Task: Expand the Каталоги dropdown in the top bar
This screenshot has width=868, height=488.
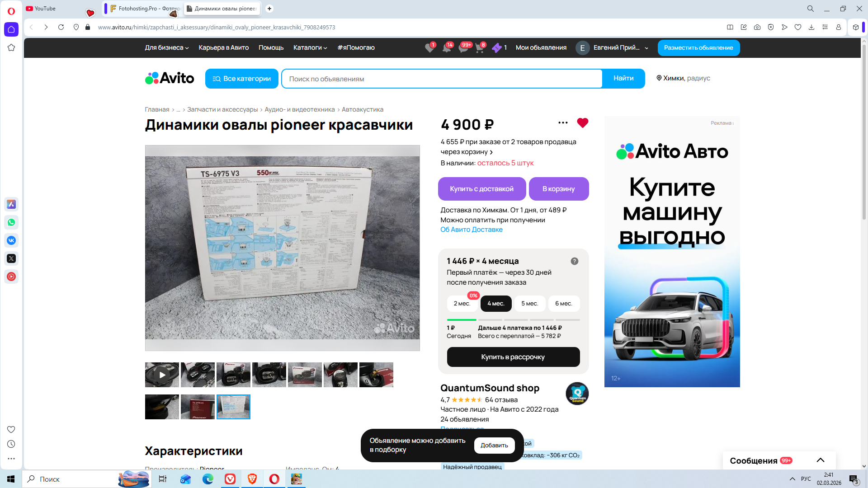Action: 310,47
